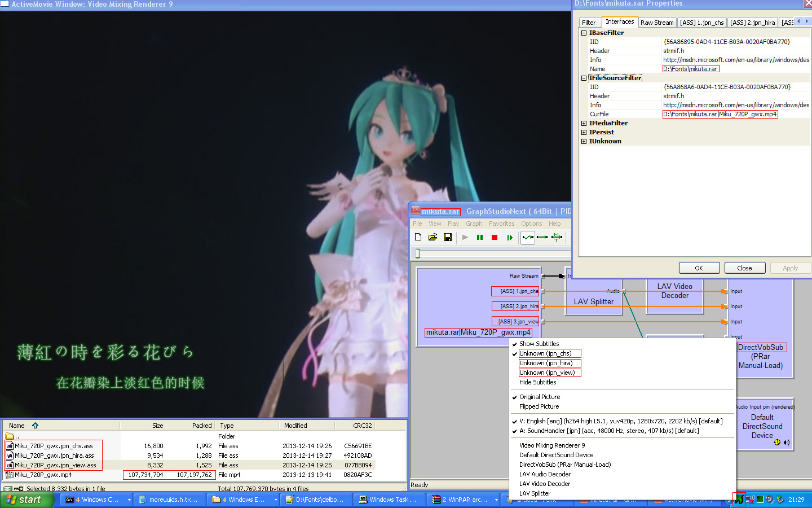The width and height of the screenshot is (812, 508).
Task: Switch to the [ASS] 2.jpn_hira tab
Action: 752,23
